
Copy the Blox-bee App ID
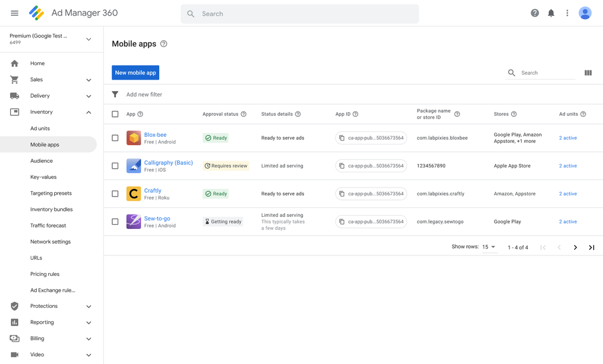(342, 138)
